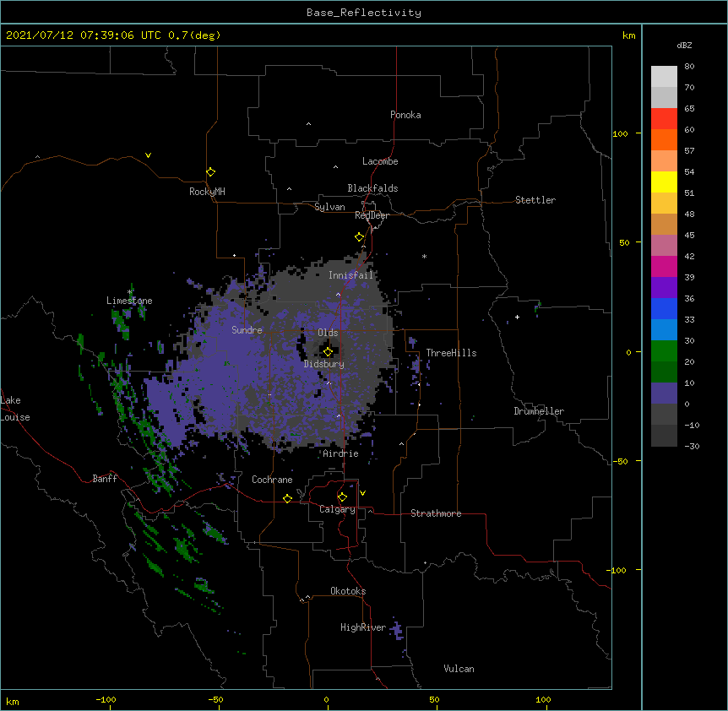
Task: Click the Ponoka city label
Action: click(405, 115)
